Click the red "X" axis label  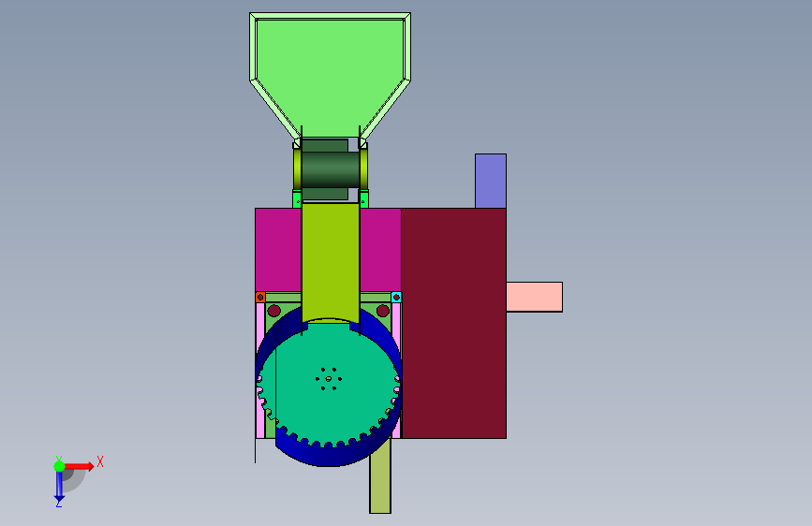(100, 461)
